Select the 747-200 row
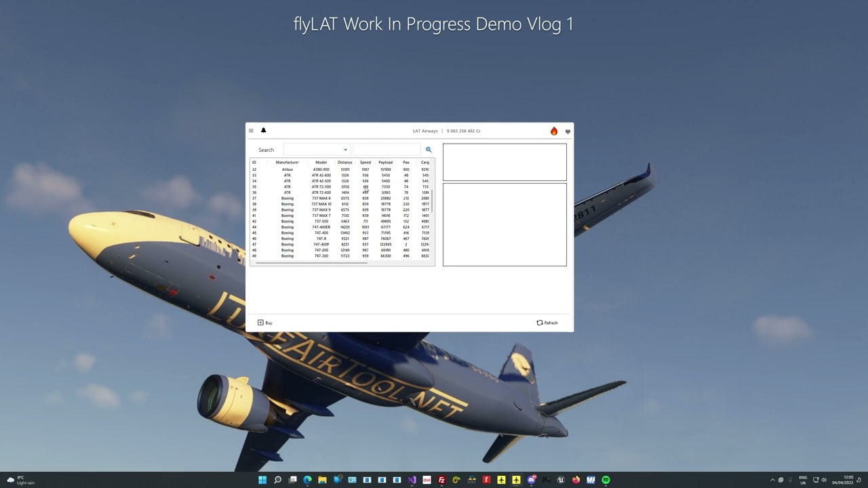Screen dimensions: 868x488 tap(341, 250)
